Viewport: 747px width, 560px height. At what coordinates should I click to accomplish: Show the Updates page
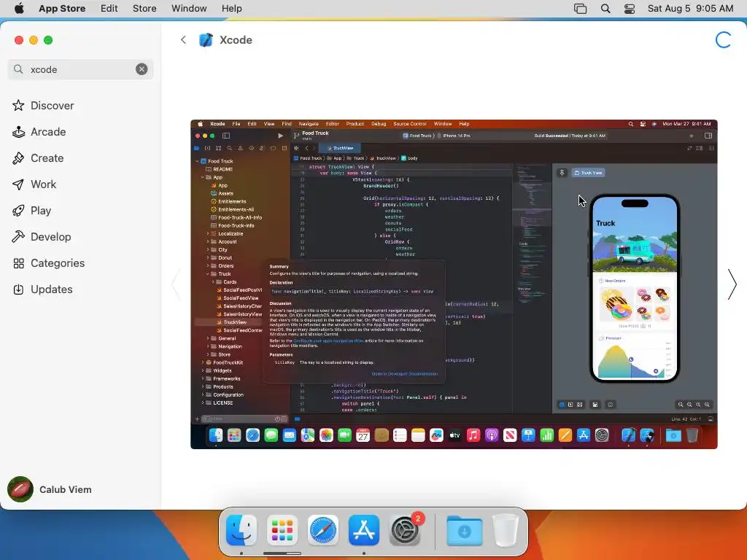pyautogui.click(x=43, y=289)
